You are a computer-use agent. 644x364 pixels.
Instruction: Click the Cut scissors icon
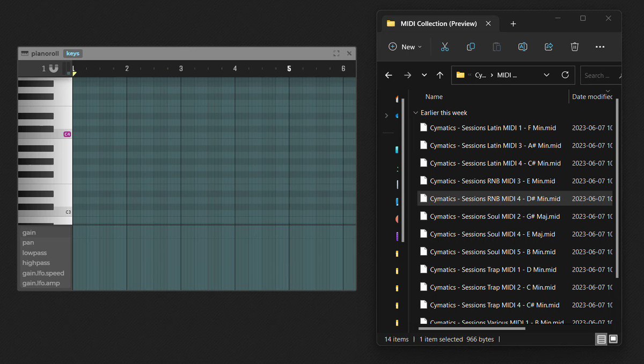click(x=444, y=47)
